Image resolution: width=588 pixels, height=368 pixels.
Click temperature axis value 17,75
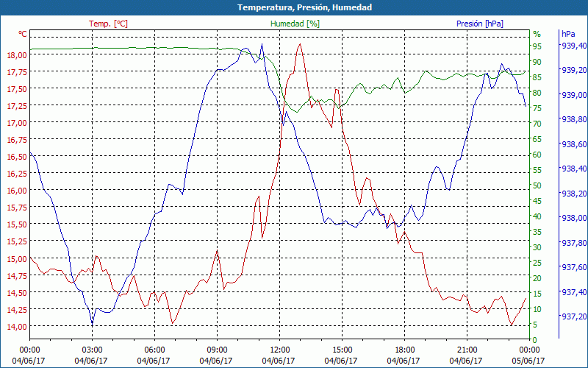click(x=17, y=71)
